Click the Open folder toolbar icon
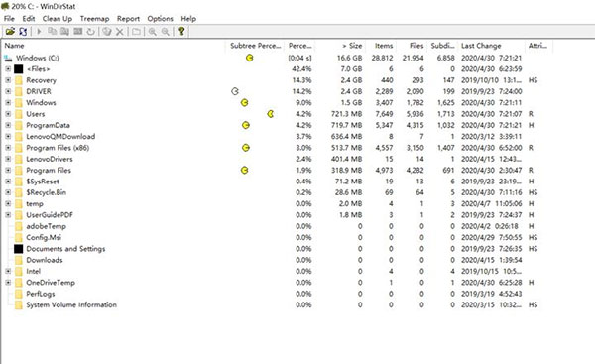The image size is (595, 364). click(10, 31)
